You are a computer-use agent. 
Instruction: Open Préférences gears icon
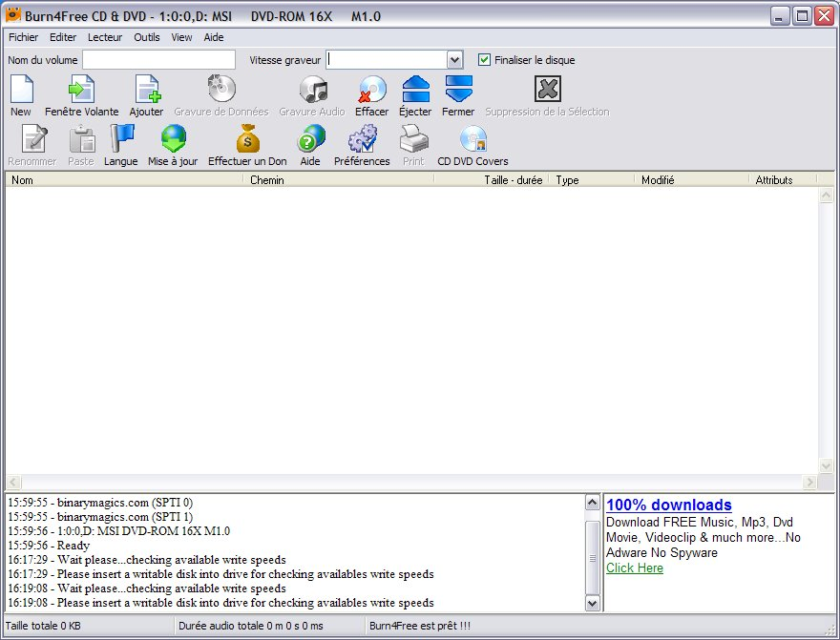coord(363,138)
